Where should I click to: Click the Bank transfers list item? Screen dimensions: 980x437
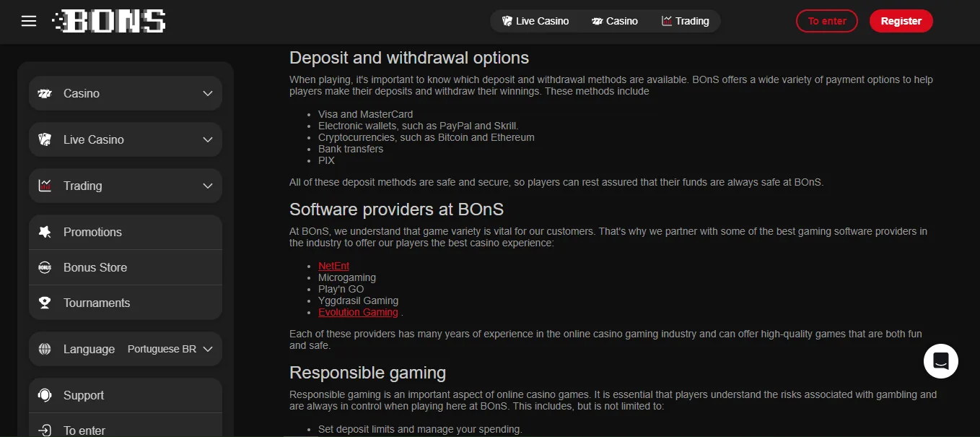351,149
